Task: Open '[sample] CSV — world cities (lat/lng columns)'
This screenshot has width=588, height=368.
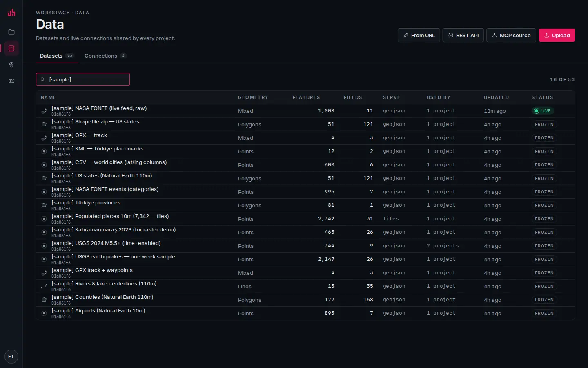Action: pos(109,162)
